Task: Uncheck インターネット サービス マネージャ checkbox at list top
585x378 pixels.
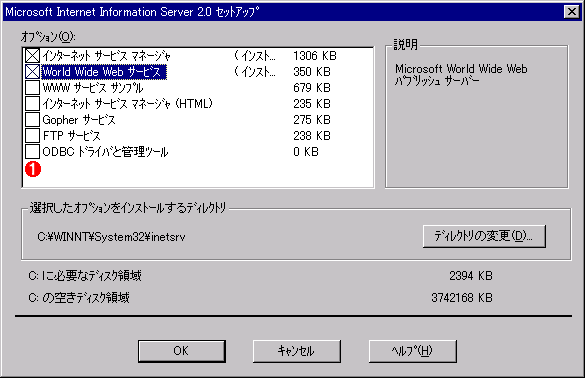Action: [32, 56]
